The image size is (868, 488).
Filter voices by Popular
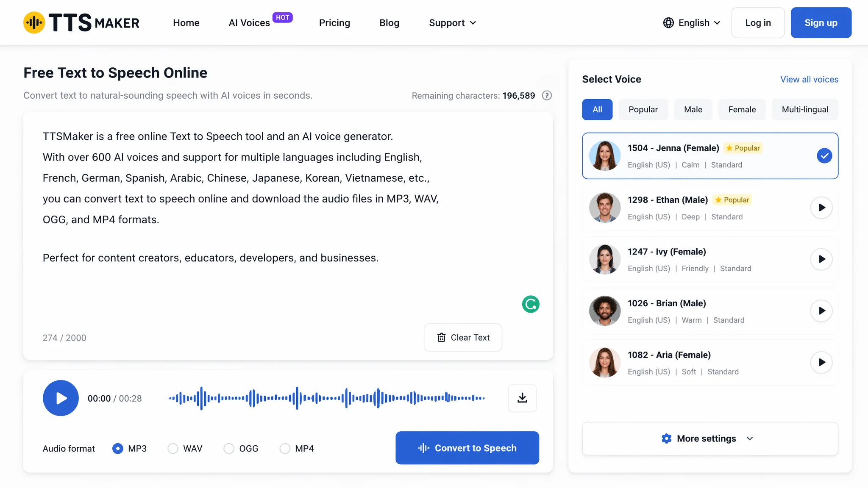(643, 110)
